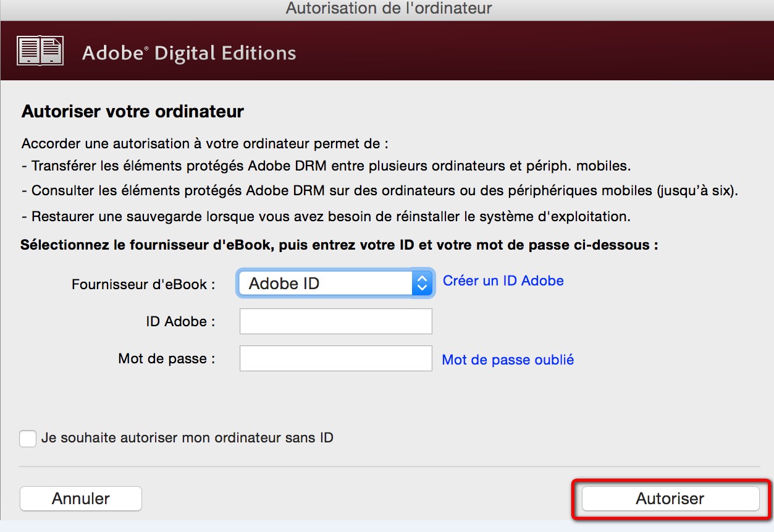Screen dimensions: 774x532
Task: Click the "Je souhaite autoriser mon ordinateur sans ID" label
Action: (x=187, y=439)
